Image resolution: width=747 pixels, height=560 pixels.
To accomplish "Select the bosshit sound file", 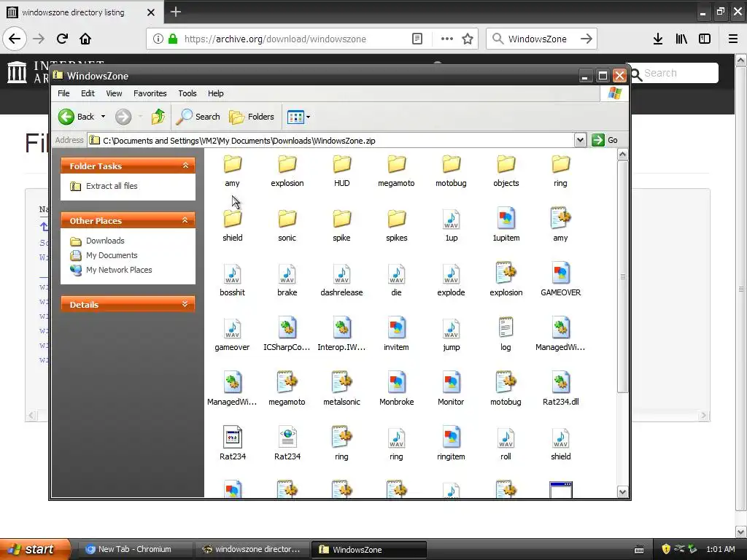I will 232,280.
